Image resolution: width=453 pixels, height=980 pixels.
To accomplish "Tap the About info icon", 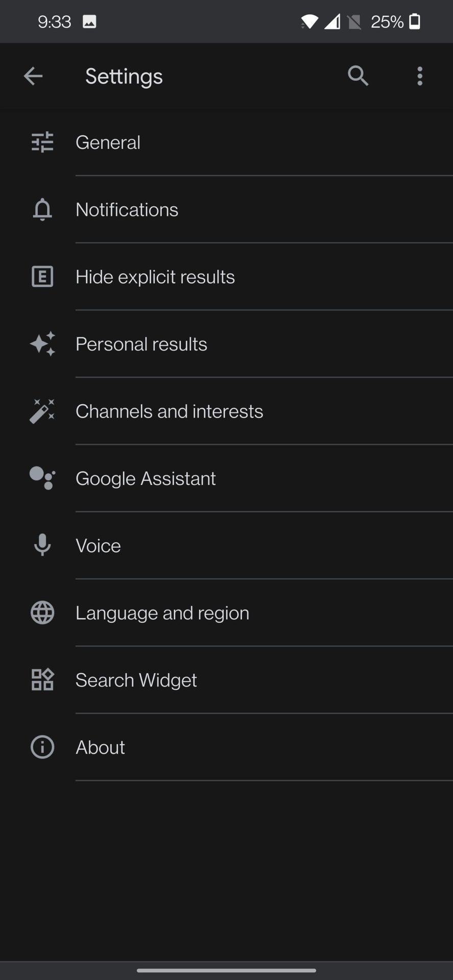I will click(x=42, y=747).
